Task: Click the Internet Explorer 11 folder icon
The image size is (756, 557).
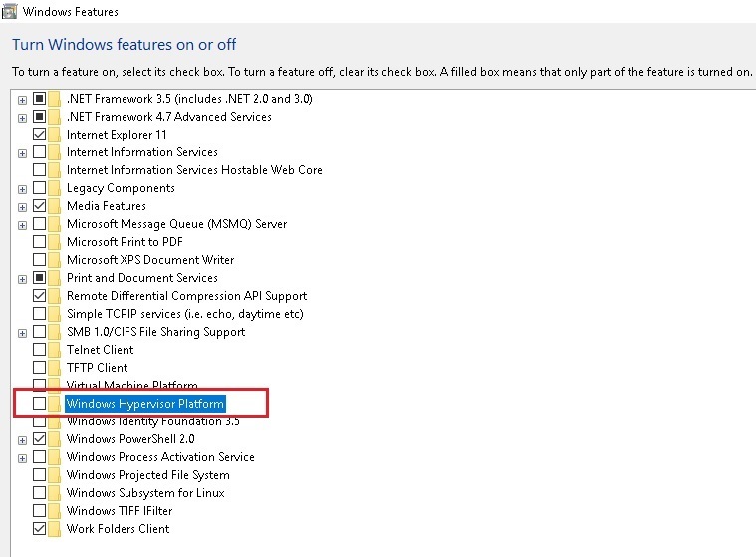Action: (x=55, y=135)
